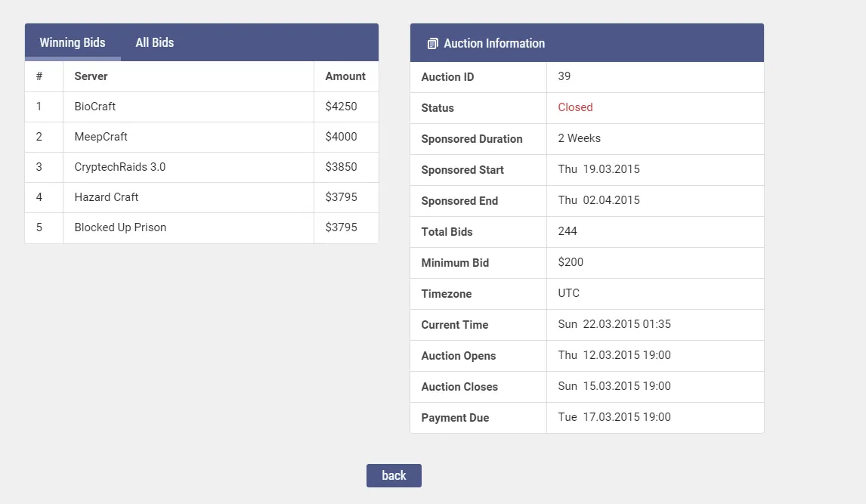The width and height of the screenshot is (866, 504).
Task: Click CryptechRaids 3.0 in the bids table
Action: 120,167
